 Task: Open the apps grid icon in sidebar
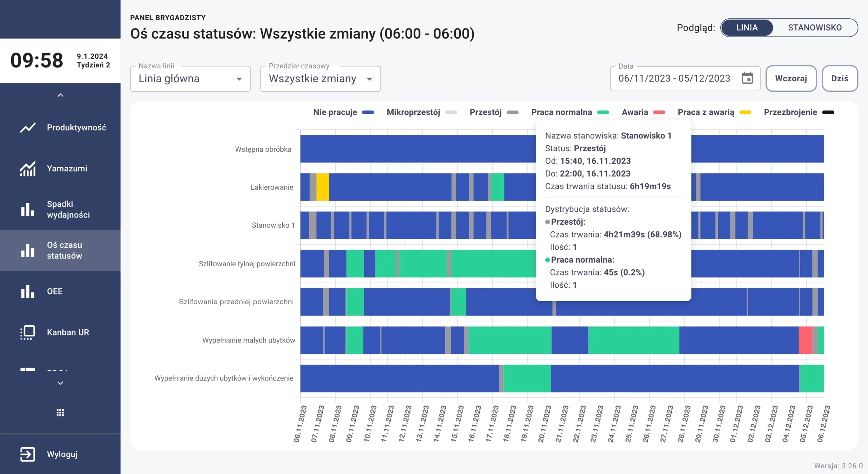[60, 412]
